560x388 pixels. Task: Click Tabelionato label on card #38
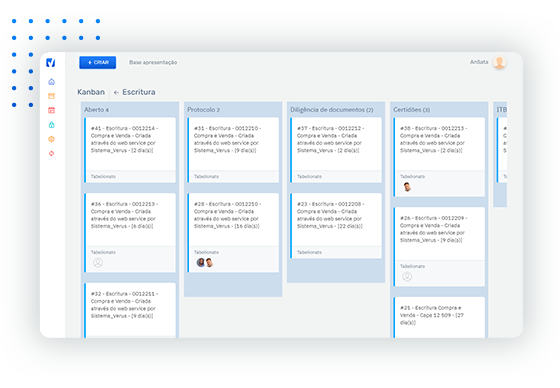pyautogui.click(x=412, y=176)
